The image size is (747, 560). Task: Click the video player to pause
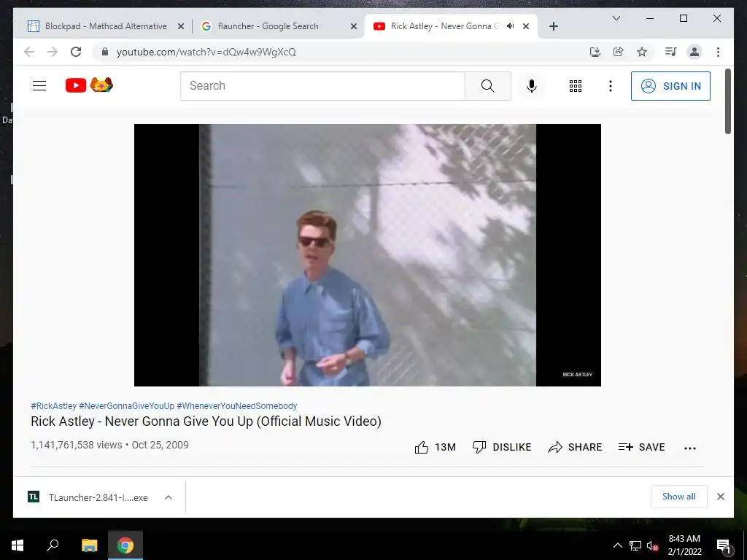(368, 255)
